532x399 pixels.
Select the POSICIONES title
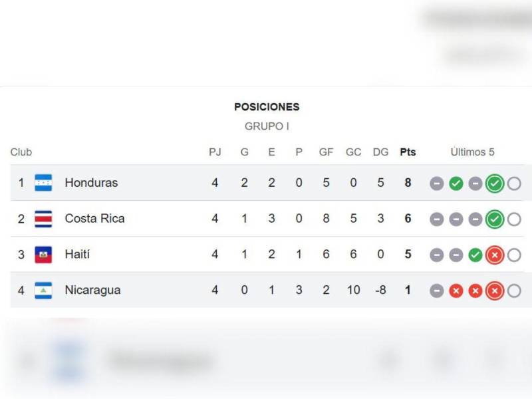point(266,106)
